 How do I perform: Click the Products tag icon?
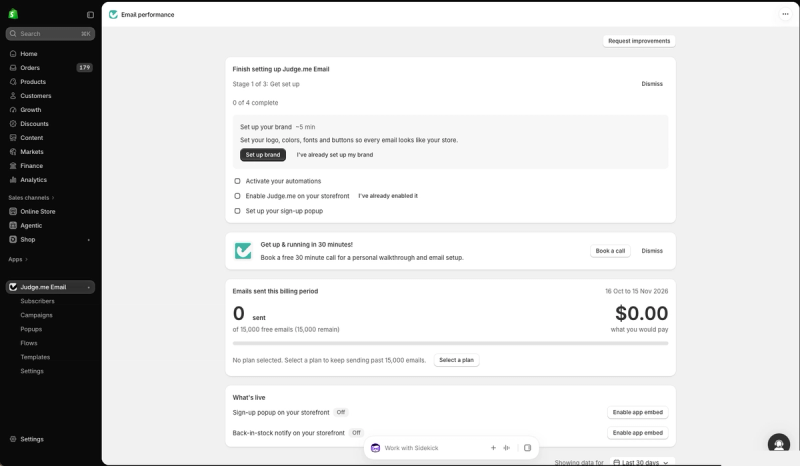click(x=13, y=82)
